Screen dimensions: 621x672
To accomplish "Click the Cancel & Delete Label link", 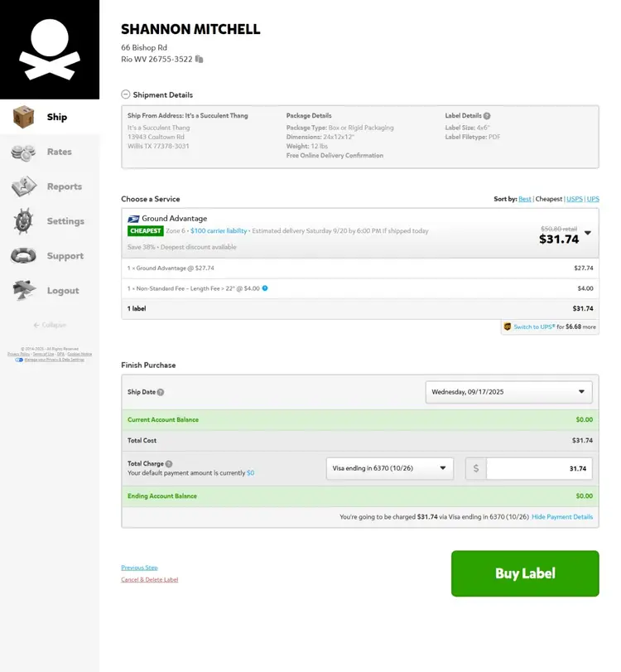I will (x=149, y=579).
